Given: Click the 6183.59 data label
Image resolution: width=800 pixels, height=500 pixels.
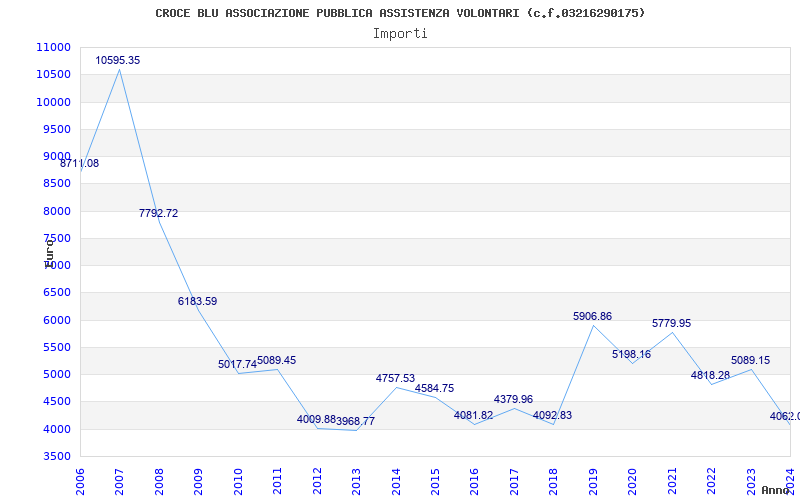Looking at the screenshot, I should click(x=197, y=302).
